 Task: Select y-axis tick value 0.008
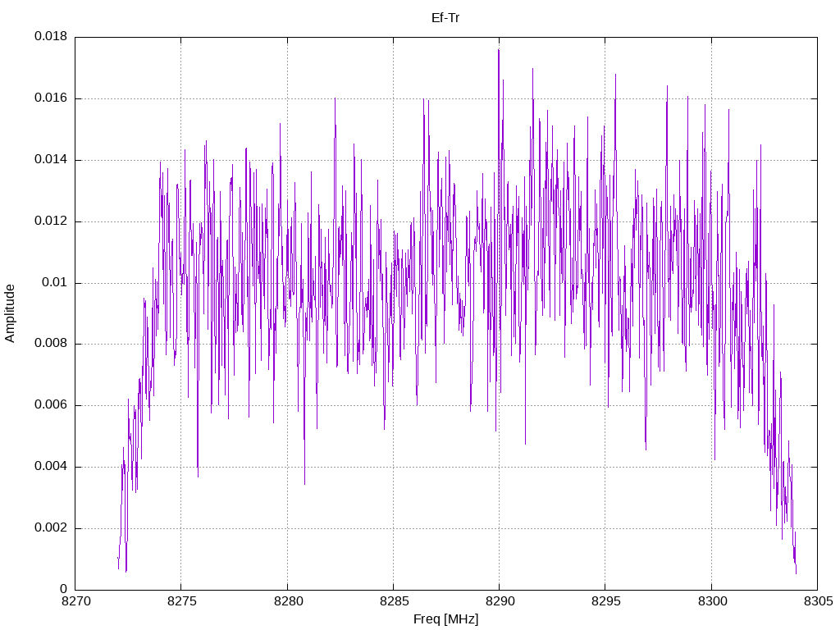point(51,344)
